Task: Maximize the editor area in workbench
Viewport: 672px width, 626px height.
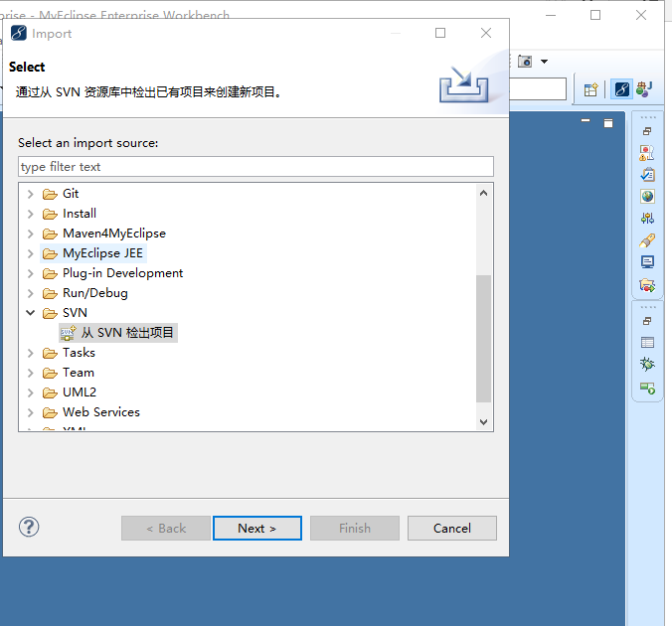Action: [608, 123]
